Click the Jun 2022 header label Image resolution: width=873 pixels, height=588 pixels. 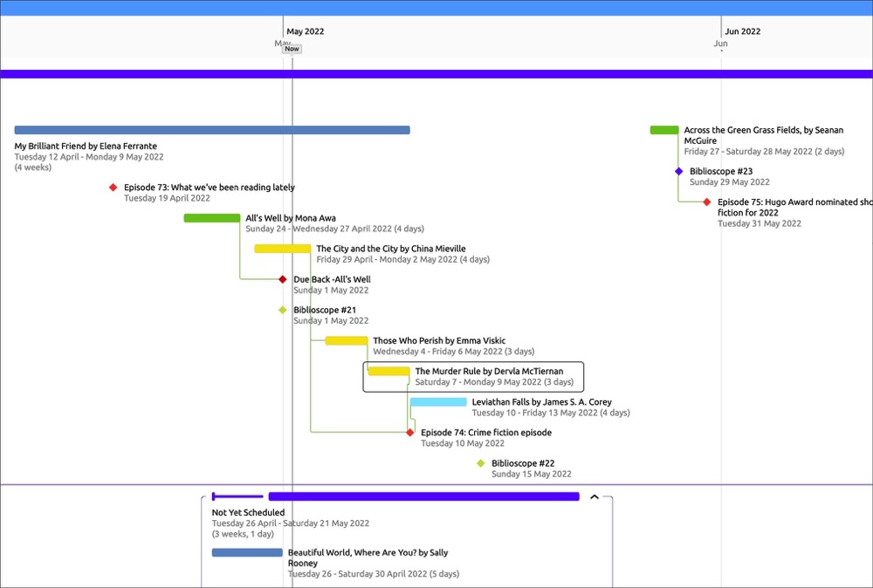point(742,31)
